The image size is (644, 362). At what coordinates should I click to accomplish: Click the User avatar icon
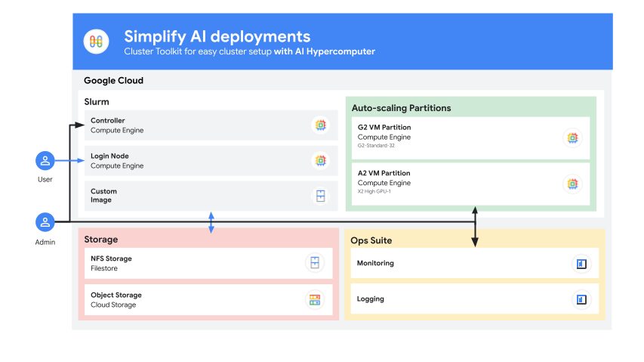[45, 161]
